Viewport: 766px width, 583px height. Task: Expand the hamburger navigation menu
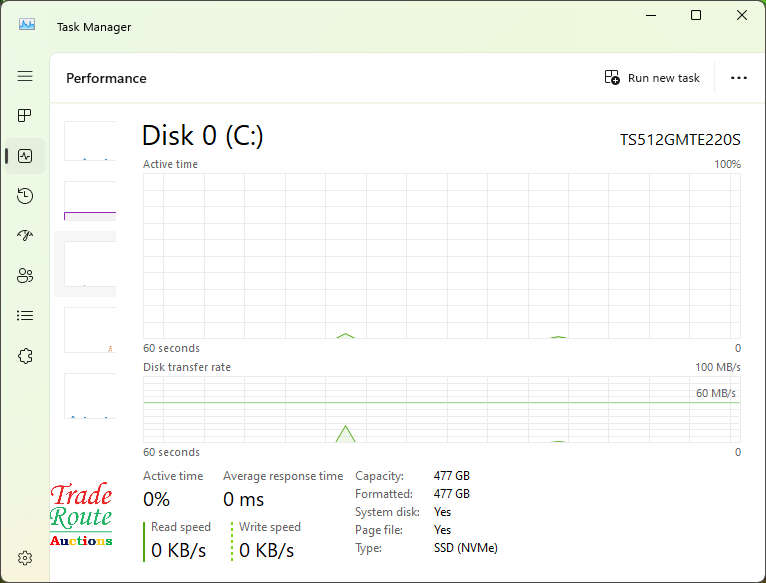25,76
